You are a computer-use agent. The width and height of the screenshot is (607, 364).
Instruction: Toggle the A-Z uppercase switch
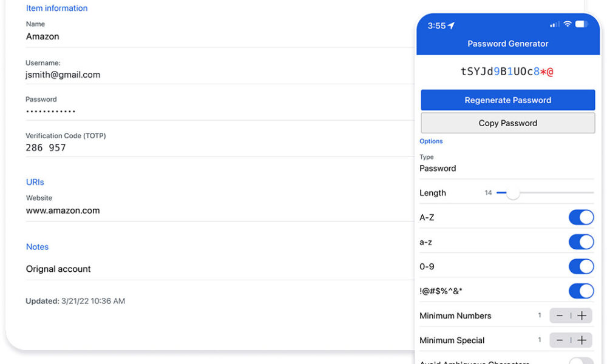(581, 217)
